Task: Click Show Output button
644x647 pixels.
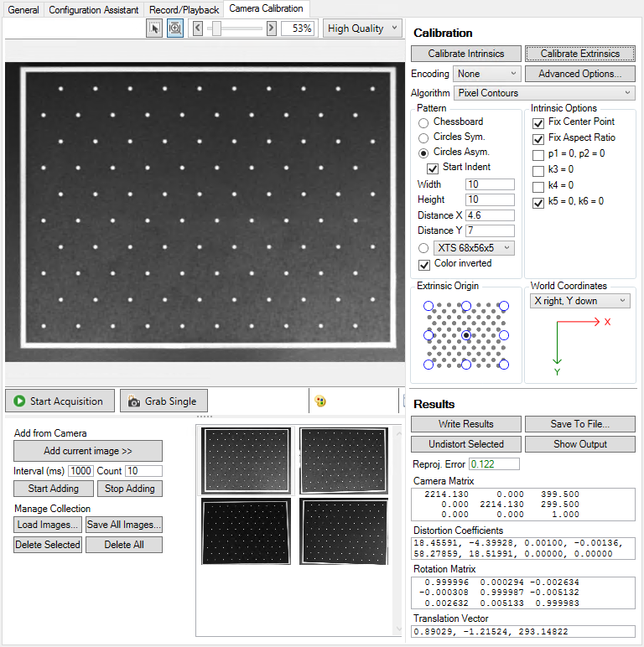Action: [x=580, y=444]
